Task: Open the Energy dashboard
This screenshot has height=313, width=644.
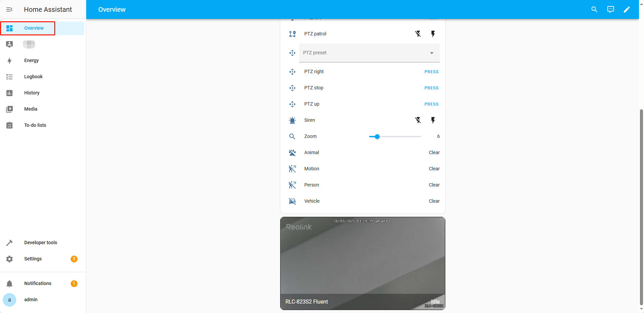Action: [42, 61]
